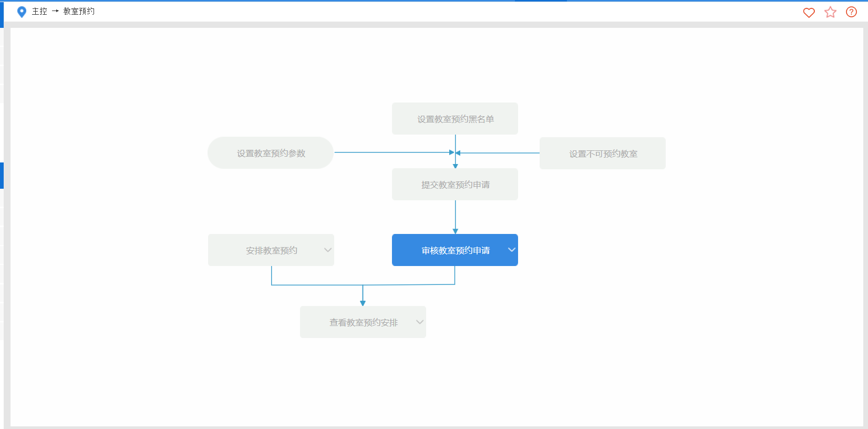Go to 主控 in breadcrumb

click(39, 12)
